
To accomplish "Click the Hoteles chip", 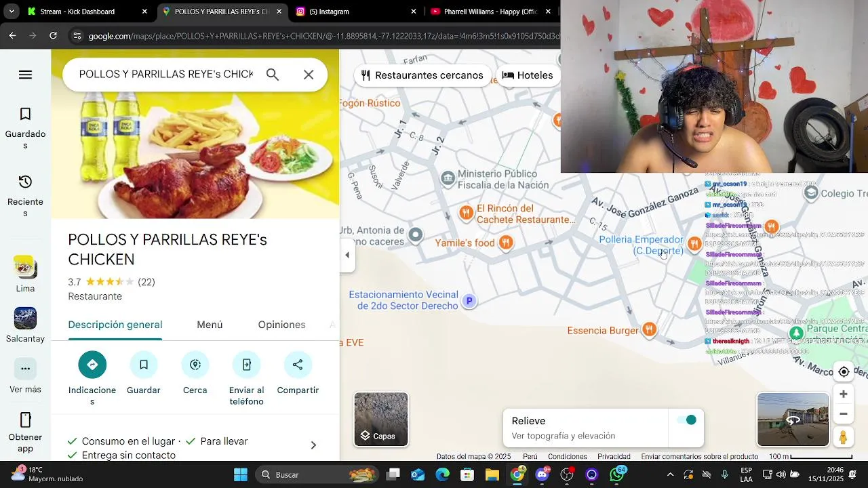I will tap(528, 75).
